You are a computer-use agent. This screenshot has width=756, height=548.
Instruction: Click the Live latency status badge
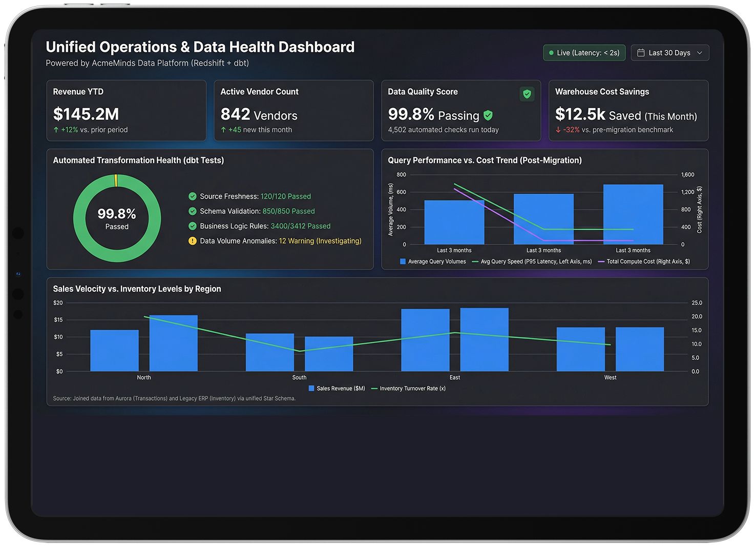[584, 53]
